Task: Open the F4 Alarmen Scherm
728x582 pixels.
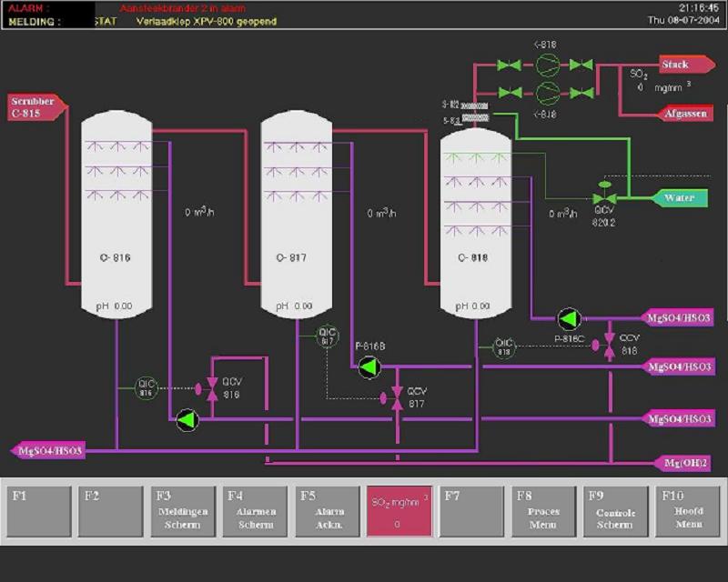Action: point(255,511)
